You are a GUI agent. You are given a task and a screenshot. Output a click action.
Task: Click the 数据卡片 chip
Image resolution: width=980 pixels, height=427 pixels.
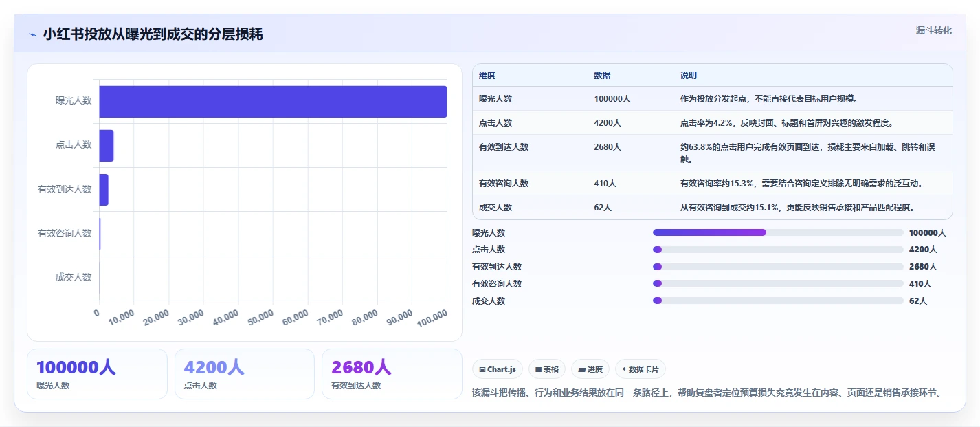pyautogui.click(x=641, y=369)
